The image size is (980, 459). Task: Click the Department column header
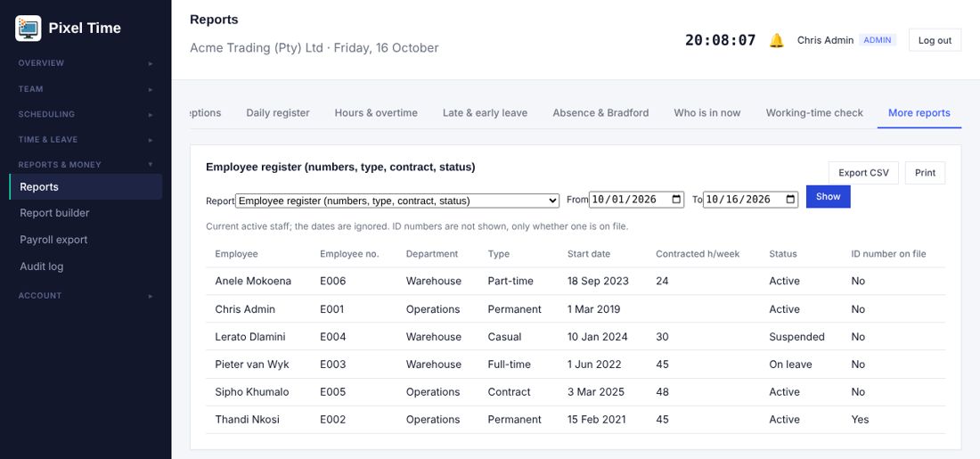click(432, 254)
